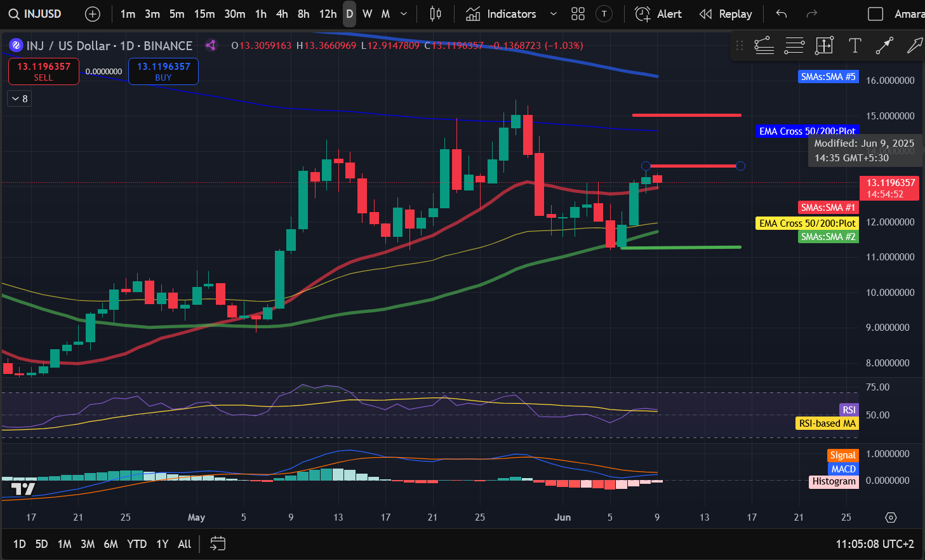Open the candlestick chart type selector
The height and width of the screenshot is (560, 925).
[x=436, y=14]
